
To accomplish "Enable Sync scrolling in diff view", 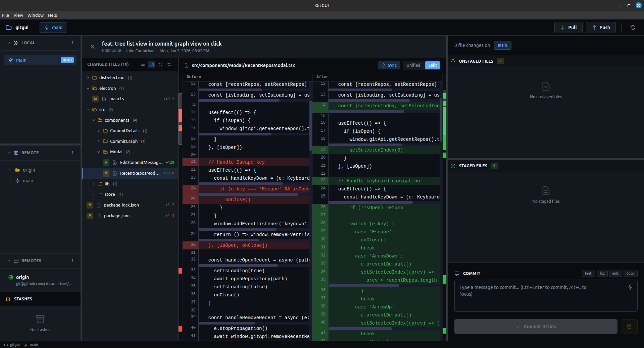I will (389, 65).
